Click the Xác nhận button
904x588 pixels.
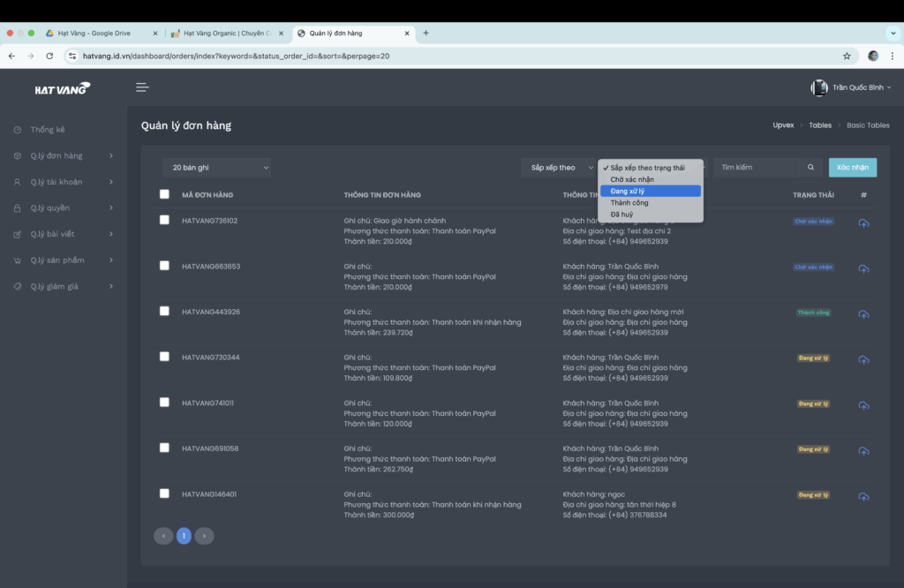pyautogui.click(x=853, y=167)
